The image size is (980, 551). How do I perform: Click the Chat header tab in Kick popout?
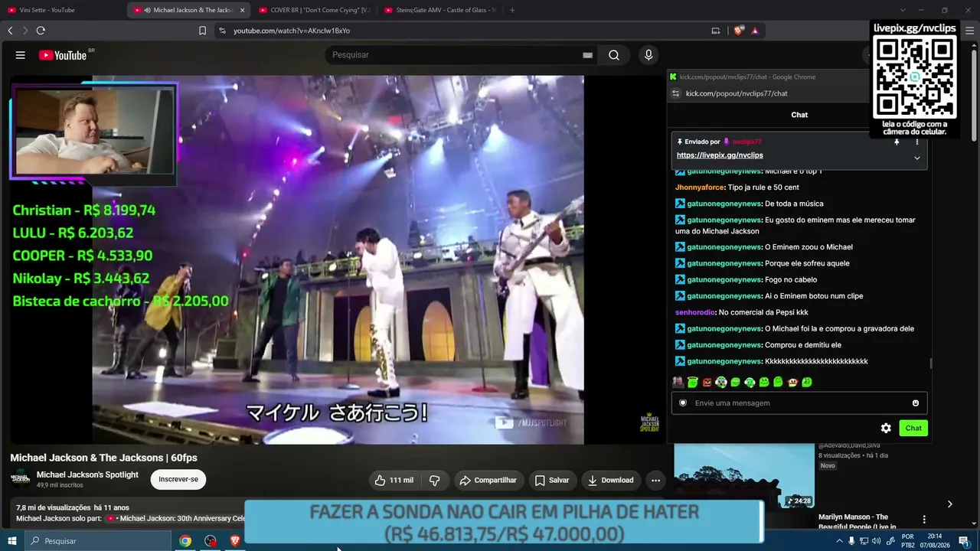799,115
